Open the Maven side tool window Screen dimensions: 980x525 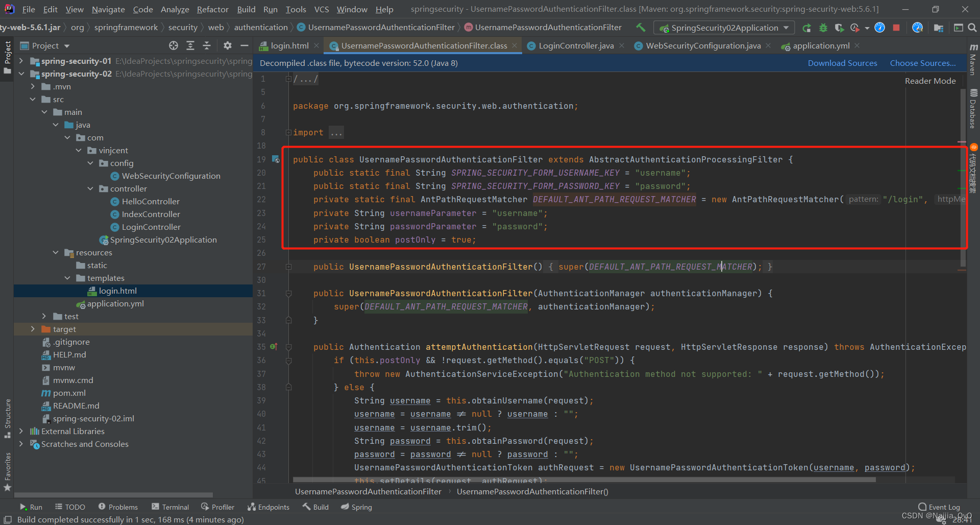973,60
